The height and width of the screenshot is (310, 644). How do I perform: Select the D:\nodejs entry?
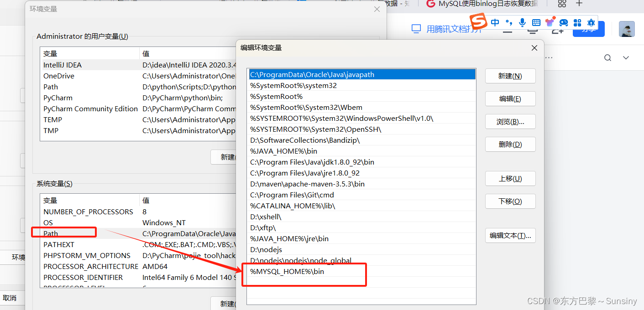(x=362, y=250)
